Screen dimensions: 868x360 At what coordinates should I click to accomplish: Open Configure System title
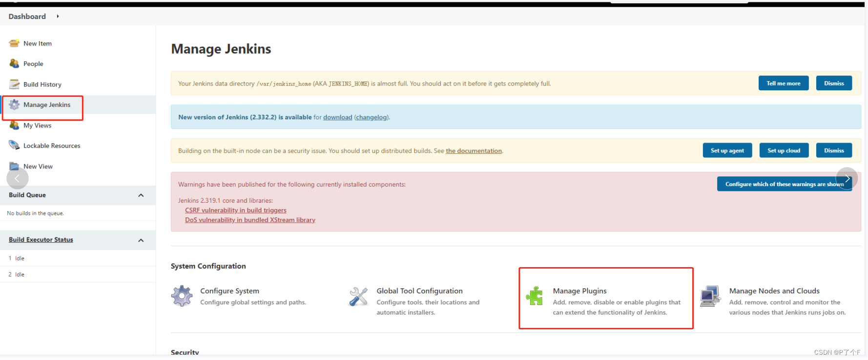click(x=229, y=291)
